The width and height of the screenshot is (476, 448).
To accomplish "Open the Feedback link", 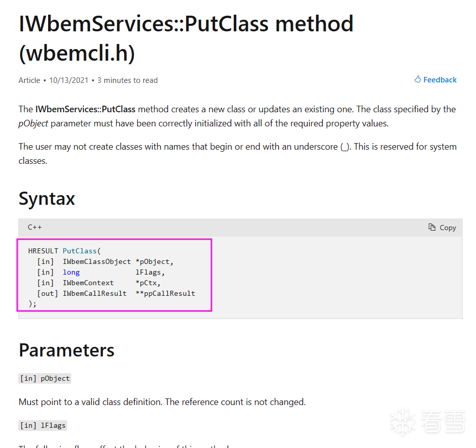I will coord(440,80).
